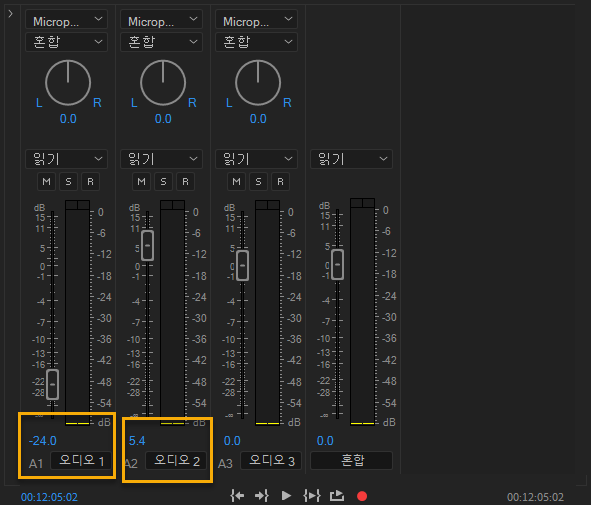Mute track A1 with M button
591x505 pixels.
click(46, 182)
